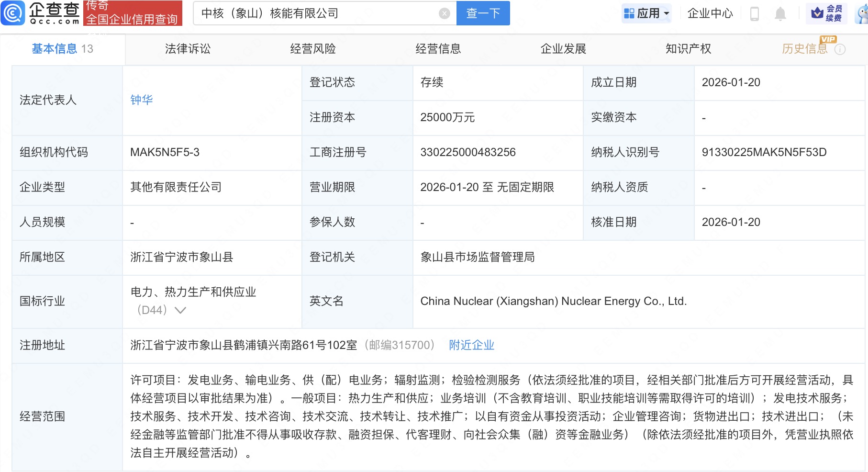Image resolution: width=868 pixels, height=472 pixels.
Task: Open the notification bell icon
Action: (780, 13)
